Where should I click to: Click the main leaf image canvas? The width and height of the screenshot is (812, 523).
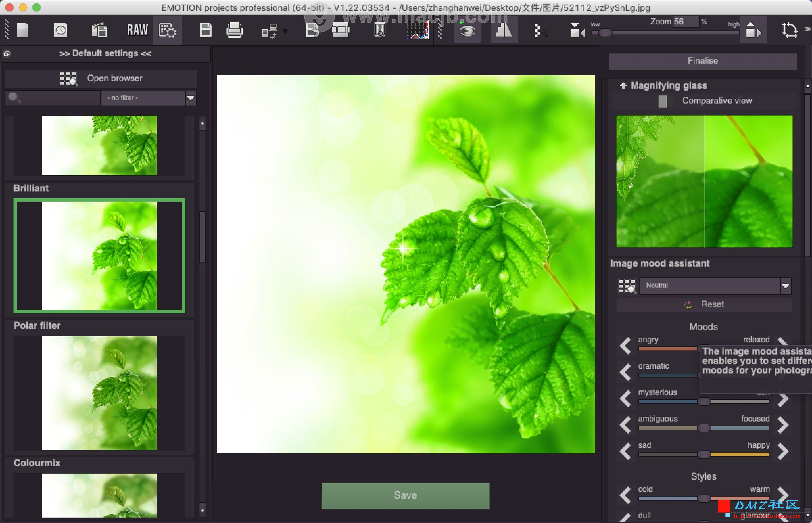405,264
